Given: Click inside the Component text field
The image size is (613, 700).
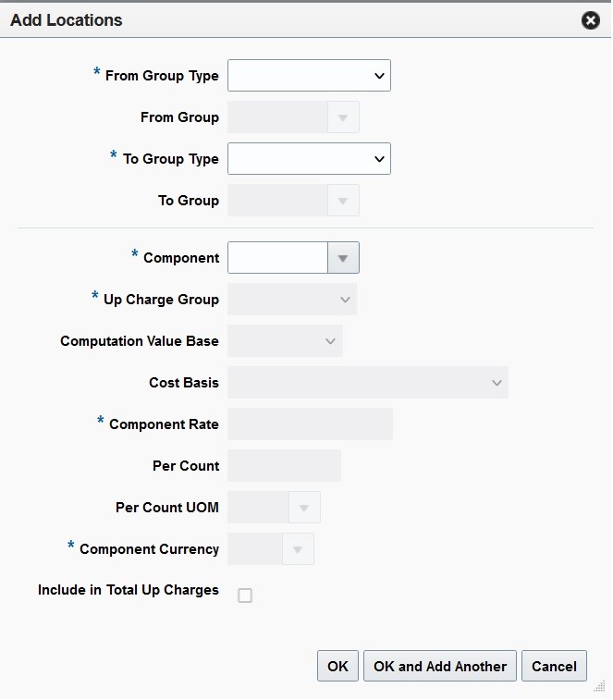Looking at the screenshot, I should click(277, 258).
